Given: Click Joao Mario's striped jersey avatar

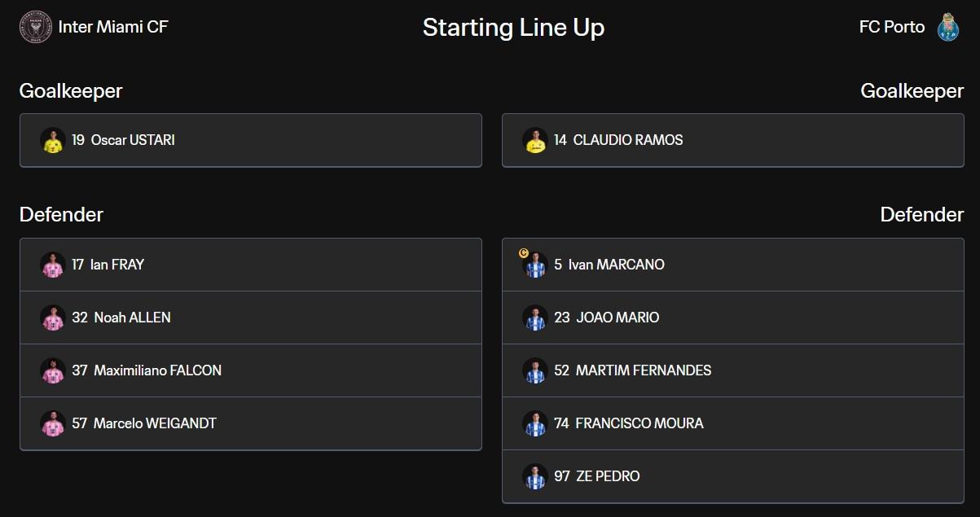Looking at the screenshot, I should tap(534, 318).
